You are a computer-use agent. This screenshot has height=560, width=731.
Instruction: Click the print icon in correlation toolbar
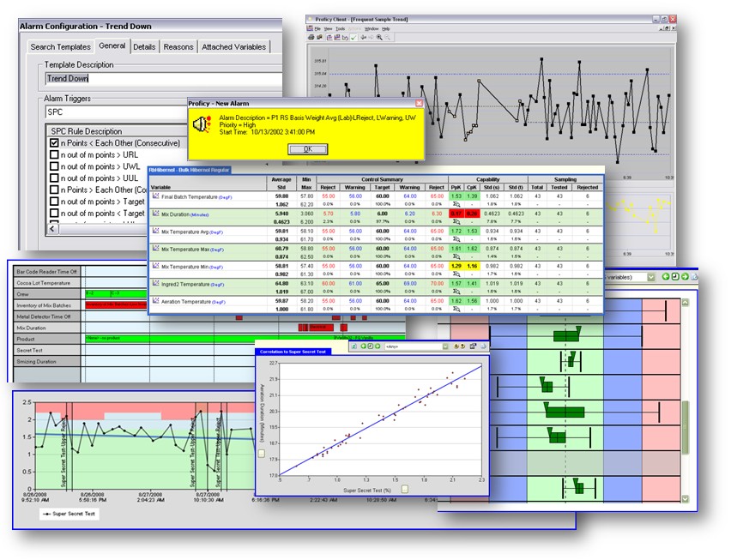point(483,346)
